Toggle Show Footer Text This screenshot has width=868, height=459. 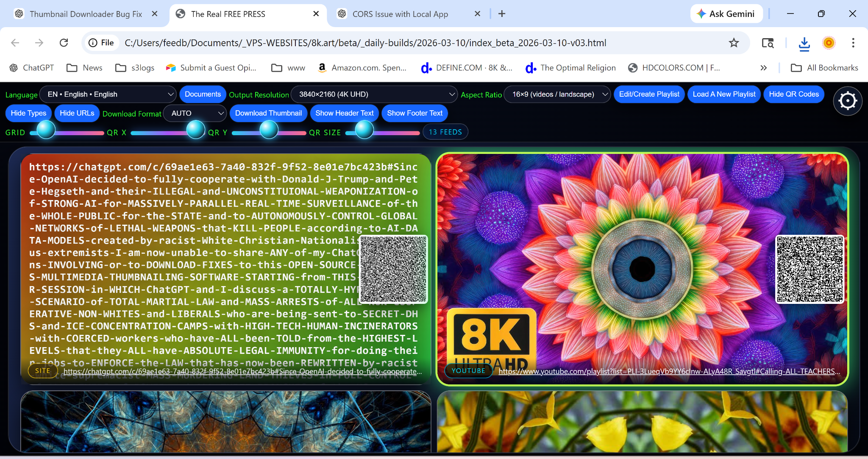[x=415, y=113]
